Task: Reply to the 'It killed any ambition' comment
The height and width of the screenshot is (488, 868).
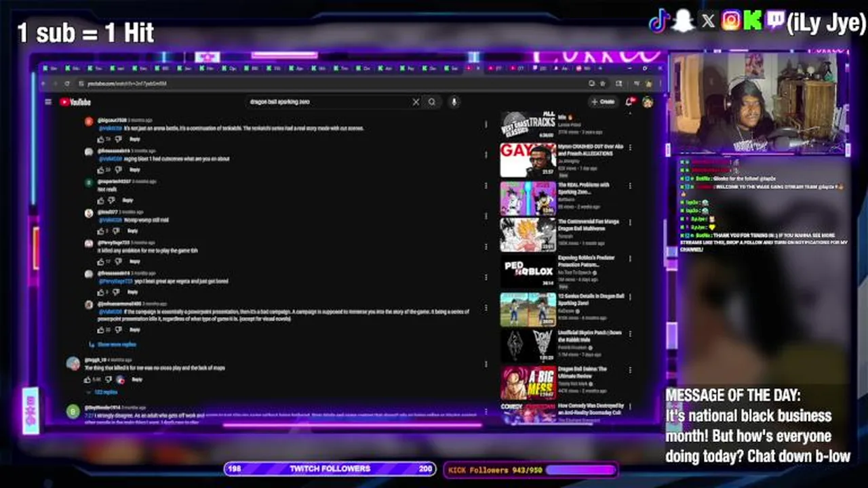Action: tap(135, 261)
